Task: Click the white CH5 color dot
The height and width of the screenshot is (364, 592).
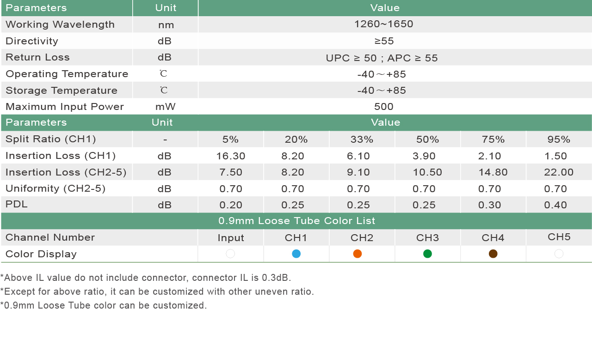Action: click(x=559, y=254)
